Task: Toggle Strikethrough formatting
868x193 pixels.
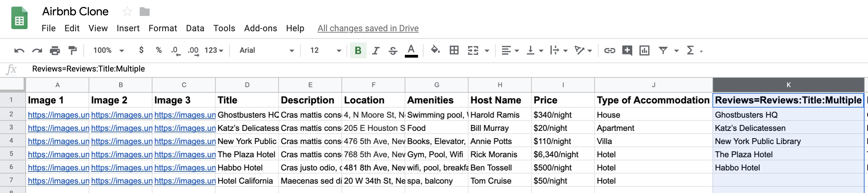Action: pos(393,51)
